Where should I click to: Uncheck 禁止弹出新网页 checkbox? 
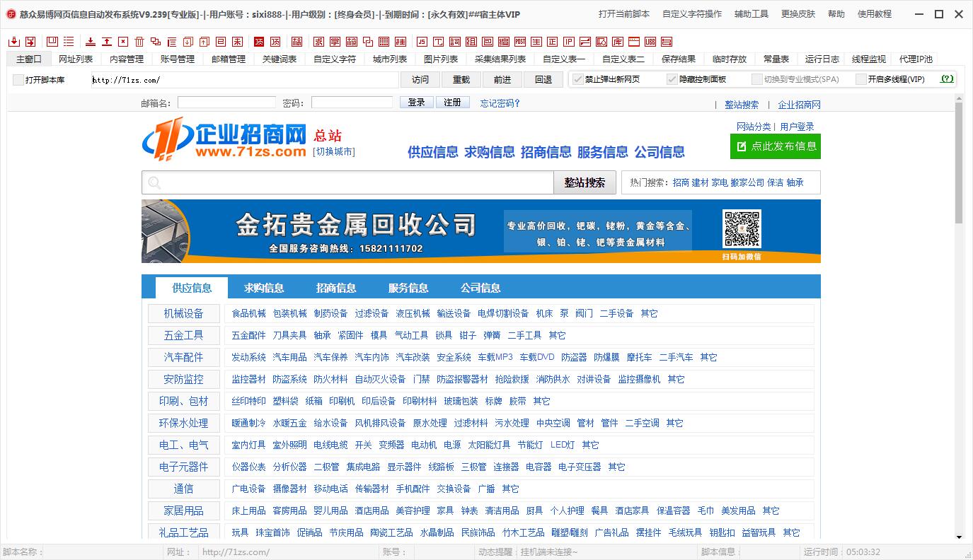pyautogui.click(x=577, y=79)
